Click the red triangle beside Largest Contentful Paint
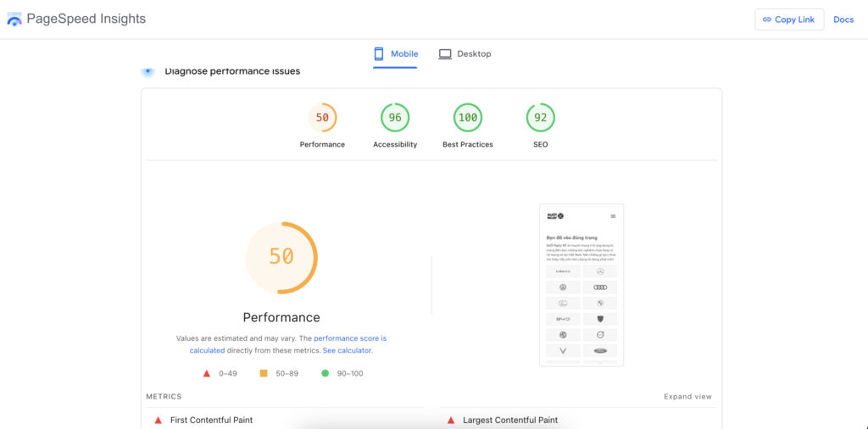This screenshot has height=429, width=868. pos(451,421)
